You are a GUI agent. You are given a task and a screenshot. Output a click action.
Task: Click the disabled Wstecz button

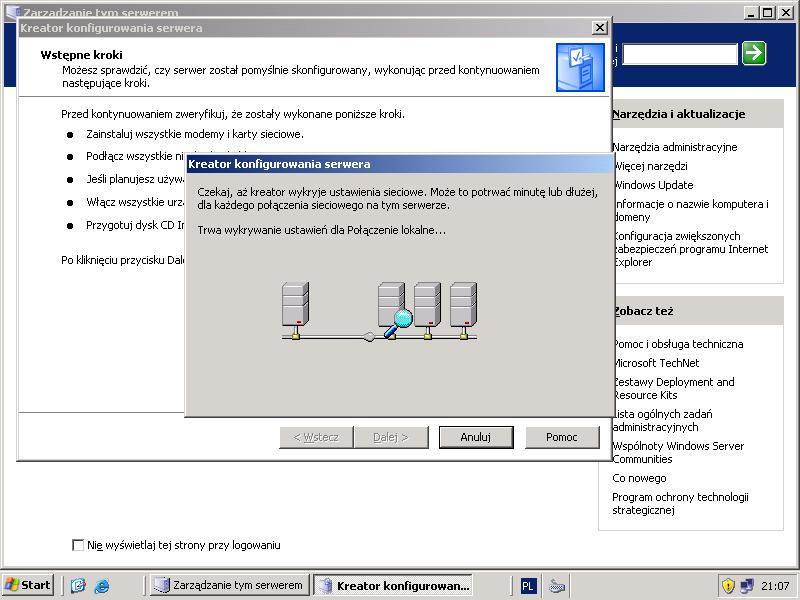pos(316,437)
